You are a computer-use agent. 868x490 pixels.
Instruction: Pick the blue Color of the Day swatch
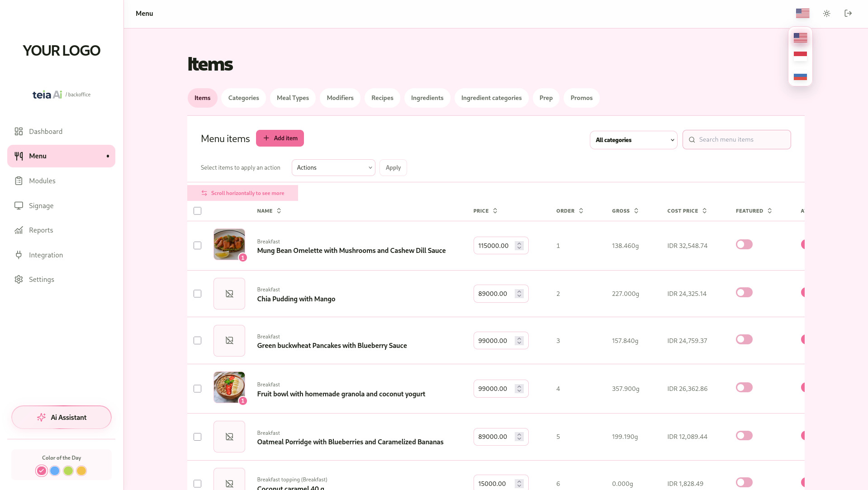55,471
